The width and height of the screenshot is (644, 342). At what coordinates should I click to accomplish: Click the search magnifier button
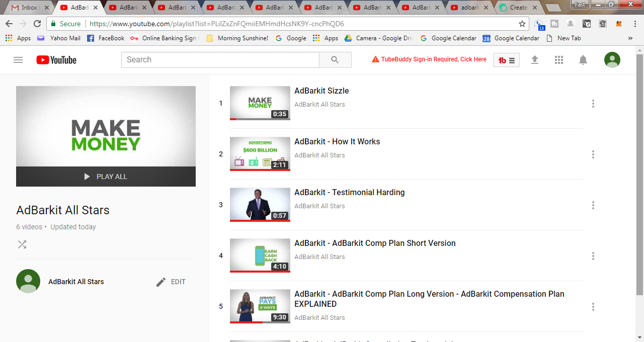(335, 60)
